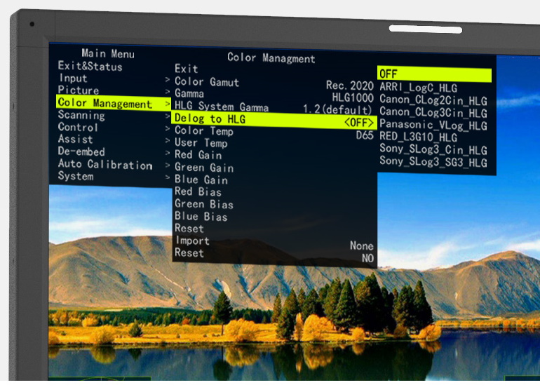Choose Panasonic_VLog_HLG option

[x=433, y=125]
